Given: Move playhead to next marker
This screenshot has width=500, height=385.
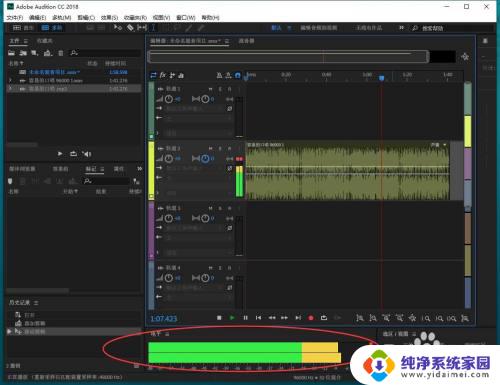Looking at the screenshot, I should 298,318.
